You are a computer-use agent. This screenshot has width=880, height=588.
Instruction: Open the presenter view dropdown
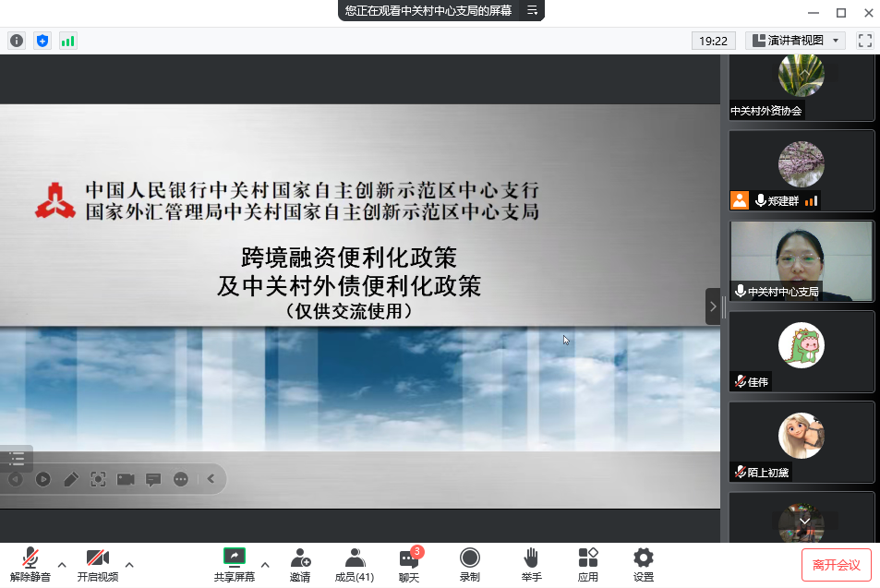(795, 41)
